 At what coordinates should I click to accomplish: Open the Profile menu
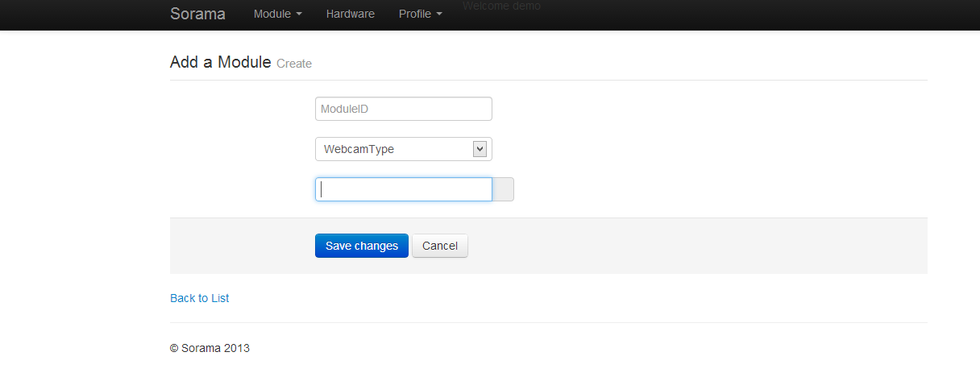pyautogui.click(x=416, y=14)
